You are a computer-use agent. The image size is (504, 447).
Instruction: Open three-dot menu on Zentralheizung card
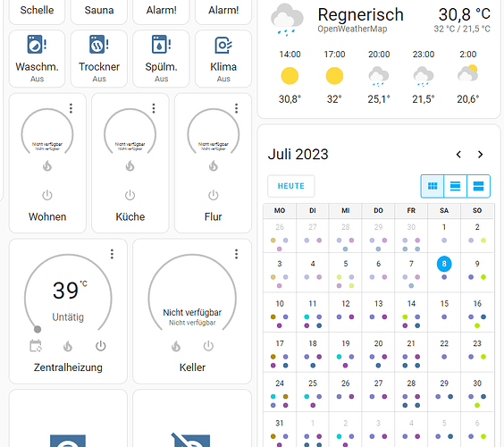112,254
